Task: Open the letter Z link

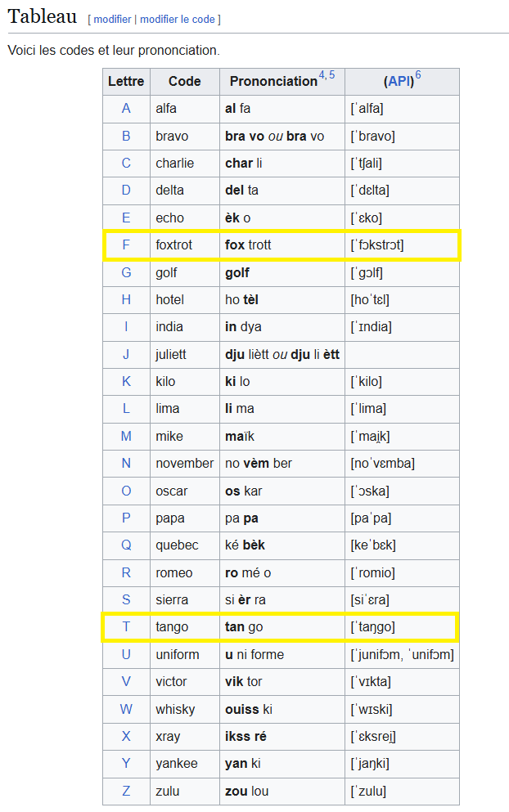Action: (126, 791)
